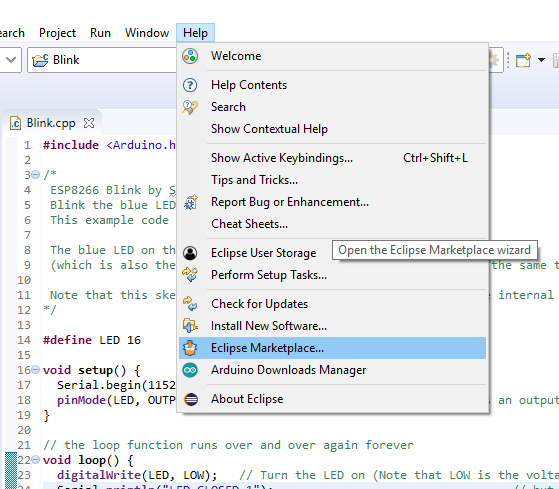Click line number 13 in the gutter
559x489 pixels.
click(x=24, y=325)
